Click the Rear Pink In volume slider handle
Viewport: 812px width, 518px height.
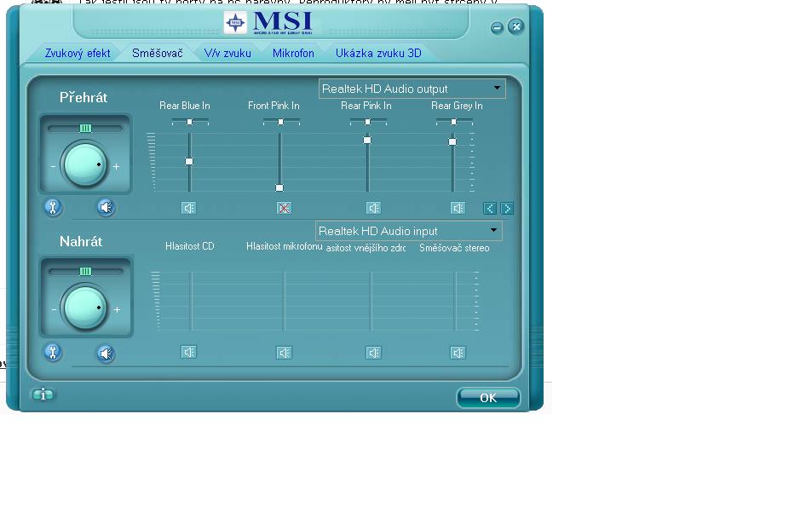[367, 141]
